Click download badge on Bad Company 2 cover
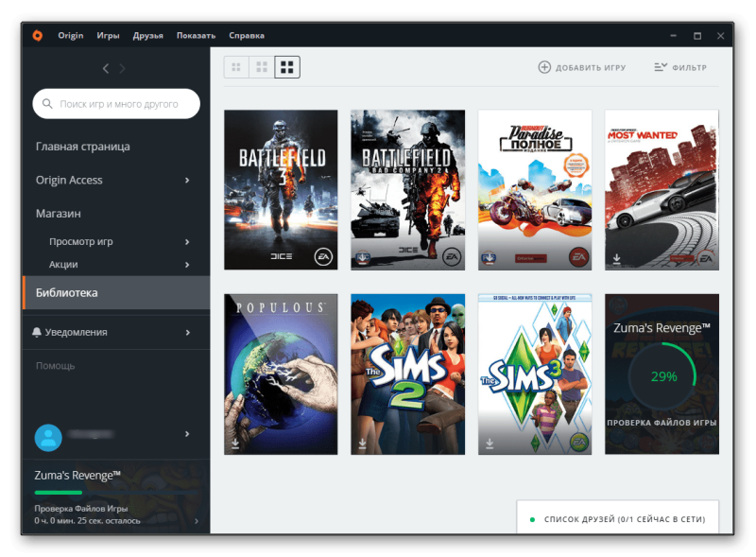 [x=363, y=258]
